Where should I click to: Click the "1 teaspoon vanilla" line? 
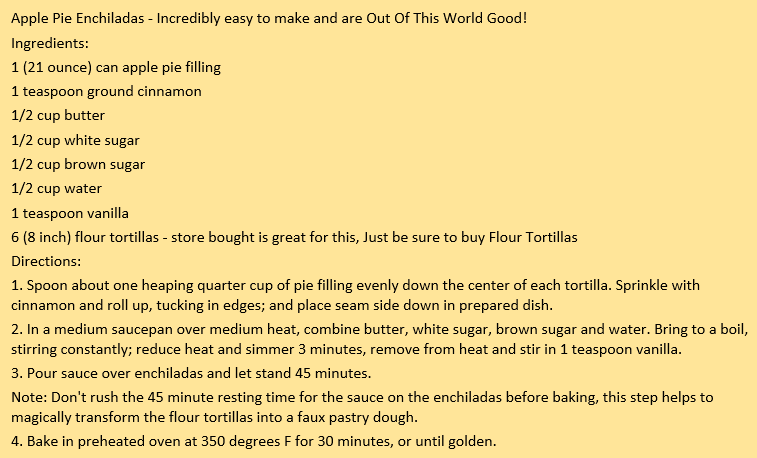pyautogui.click(x=70, y=213)
